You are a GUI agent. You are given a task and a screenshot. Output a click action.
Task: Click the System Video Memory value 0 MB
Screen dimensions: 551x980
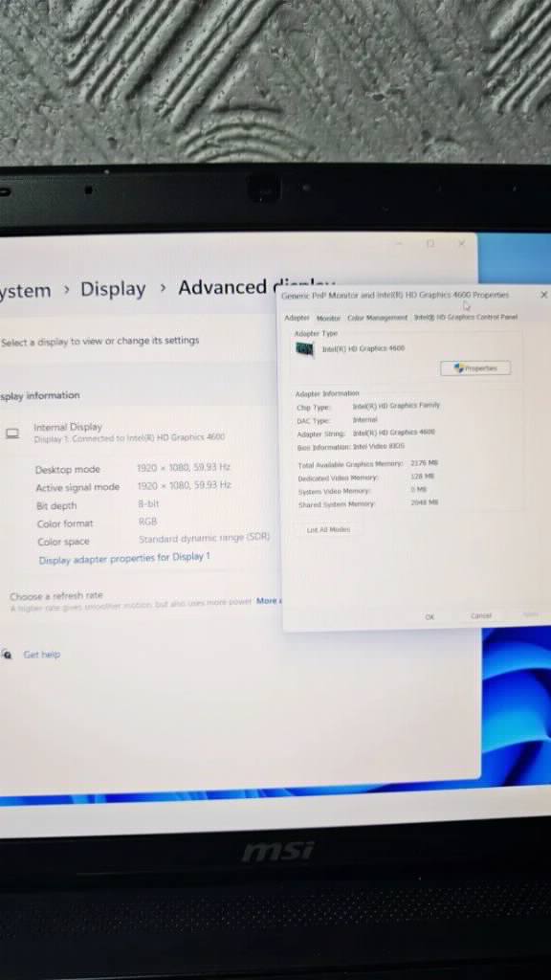419,489
